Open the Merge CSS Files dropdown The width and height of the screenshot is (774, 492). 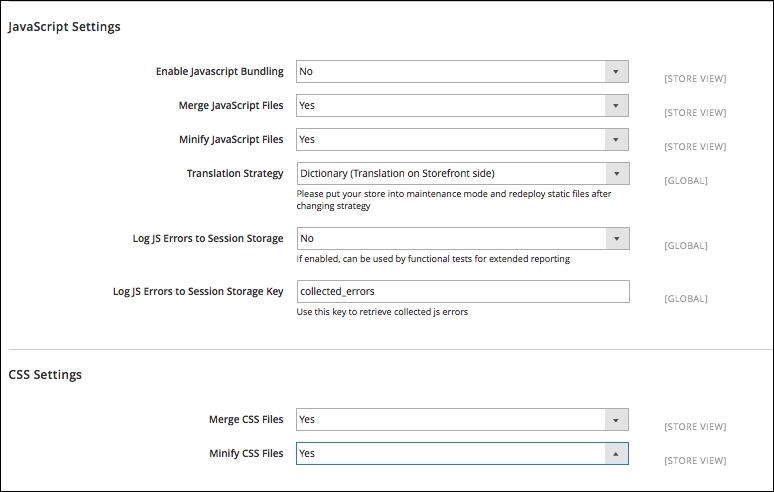tap(462, 419)
